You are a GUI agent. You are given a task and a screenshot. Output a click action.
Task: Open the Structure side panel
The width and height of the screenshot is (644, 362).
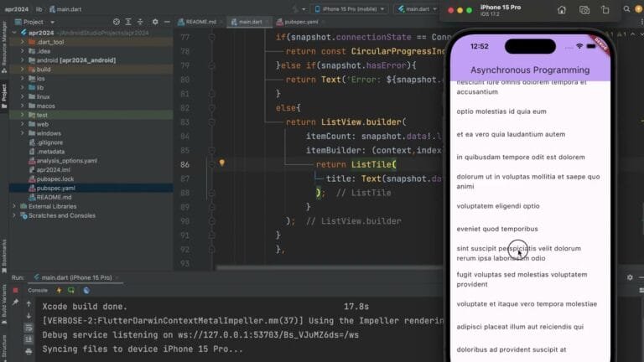coord(4,348)
